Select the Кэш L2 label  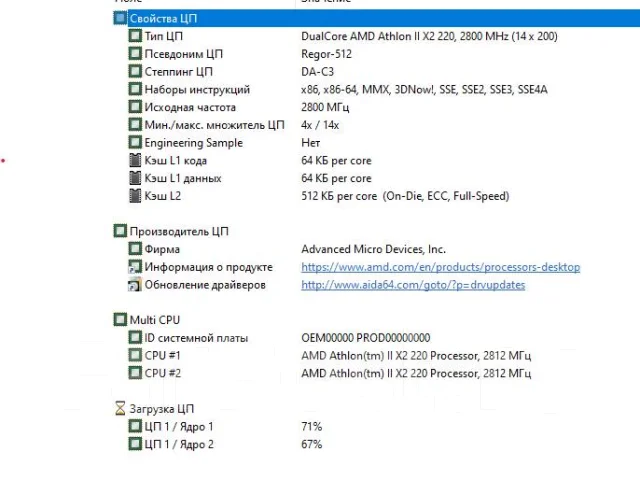tap(162, 196)
